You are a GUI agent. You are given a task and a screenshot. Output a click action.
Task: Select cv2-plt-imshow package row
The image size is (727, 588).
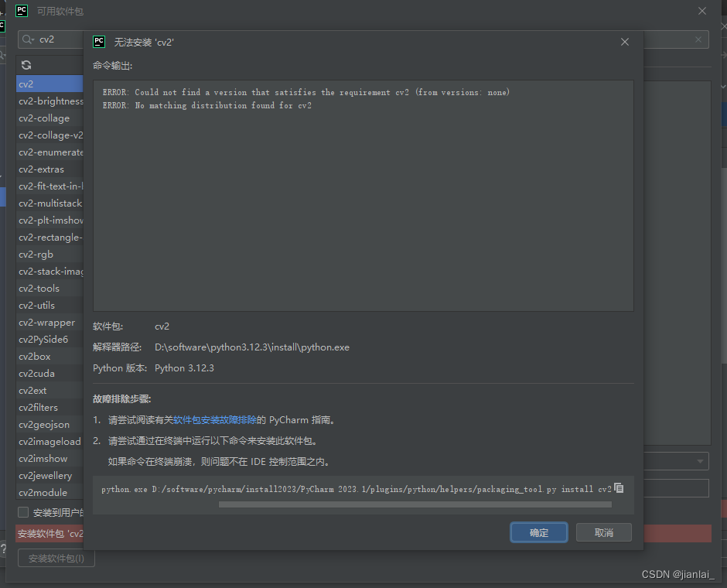[x=49, y=220]
